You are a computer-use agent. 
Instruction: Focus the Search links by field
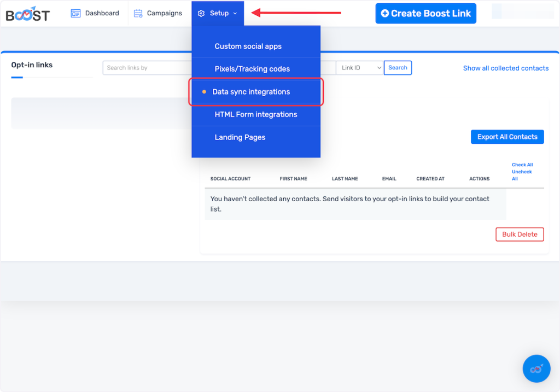point(147,68)
